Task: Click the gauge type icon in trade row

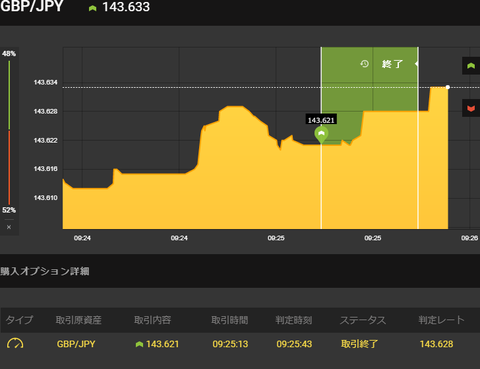Action: tap(15, 344)
